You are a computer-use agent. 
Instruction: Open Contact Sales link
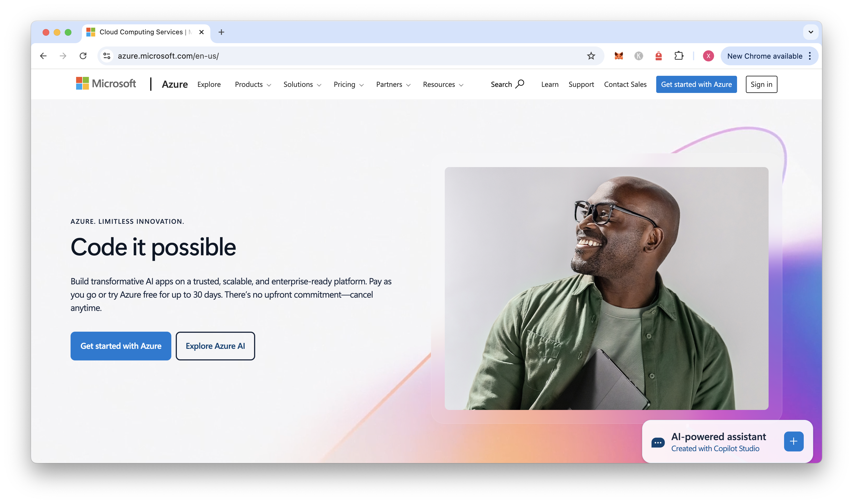[x=625, y=85]
